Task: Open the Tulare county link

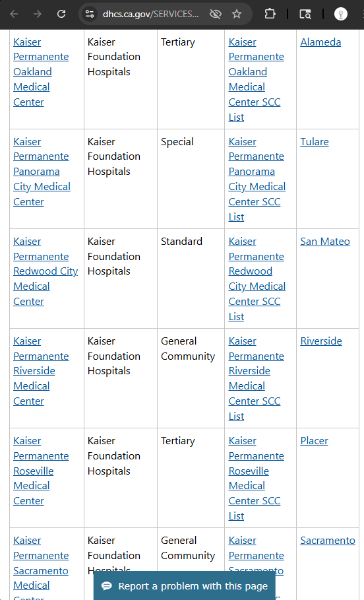Action: [x=315, y=141]
